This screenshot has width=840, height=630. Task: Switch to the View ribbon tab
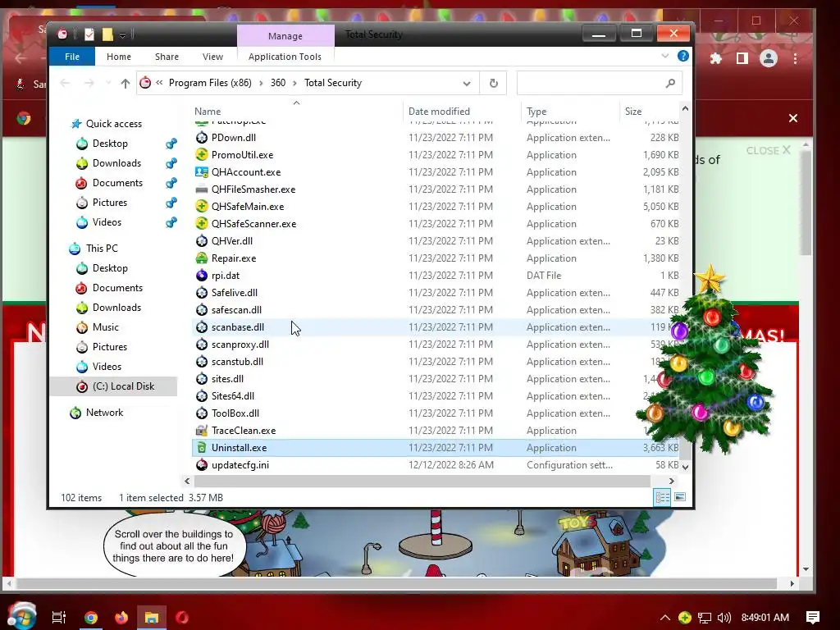point(212,57)
